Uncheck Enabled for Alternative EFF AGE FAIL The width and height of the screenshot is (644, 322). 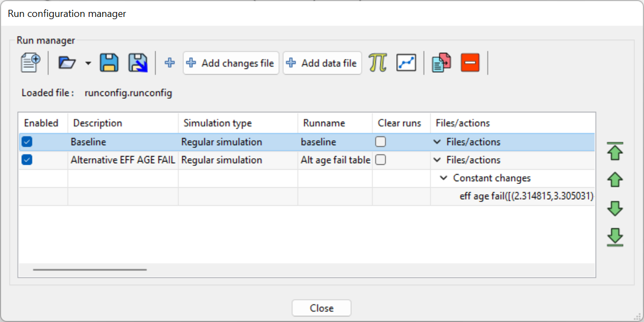[27, 159]
